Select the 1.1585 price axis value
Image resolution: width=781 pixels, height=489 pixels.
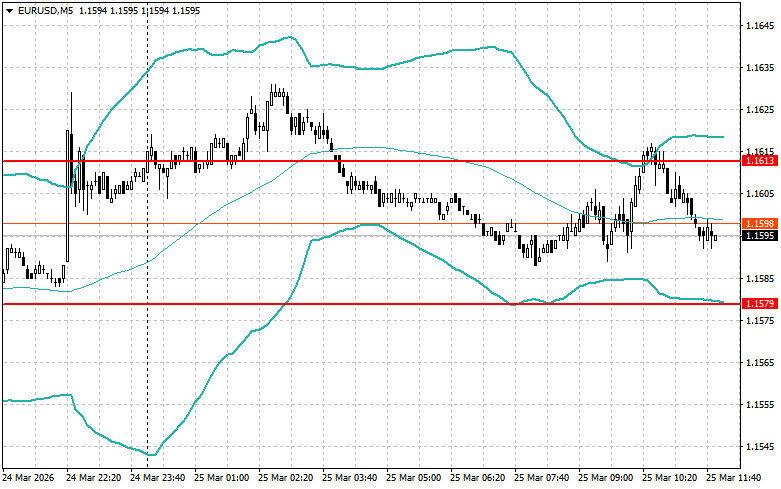(x=760, y=278)
